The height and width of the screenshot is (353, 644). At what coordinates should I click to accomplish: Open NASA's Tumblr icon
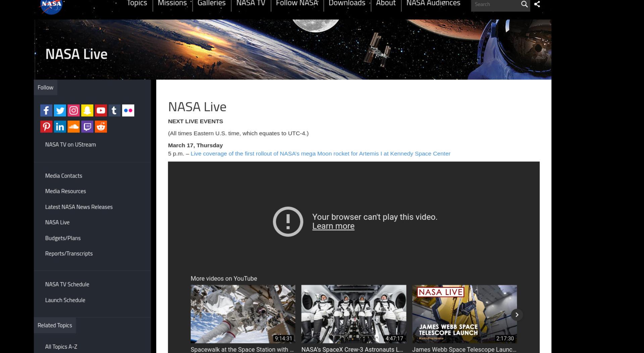(114, 110)
